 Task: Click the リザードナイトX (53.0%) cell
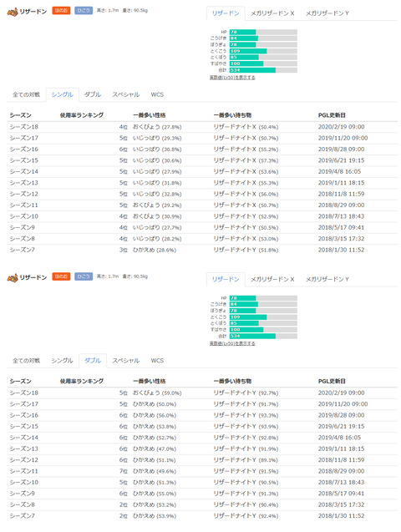click(246, 239)
